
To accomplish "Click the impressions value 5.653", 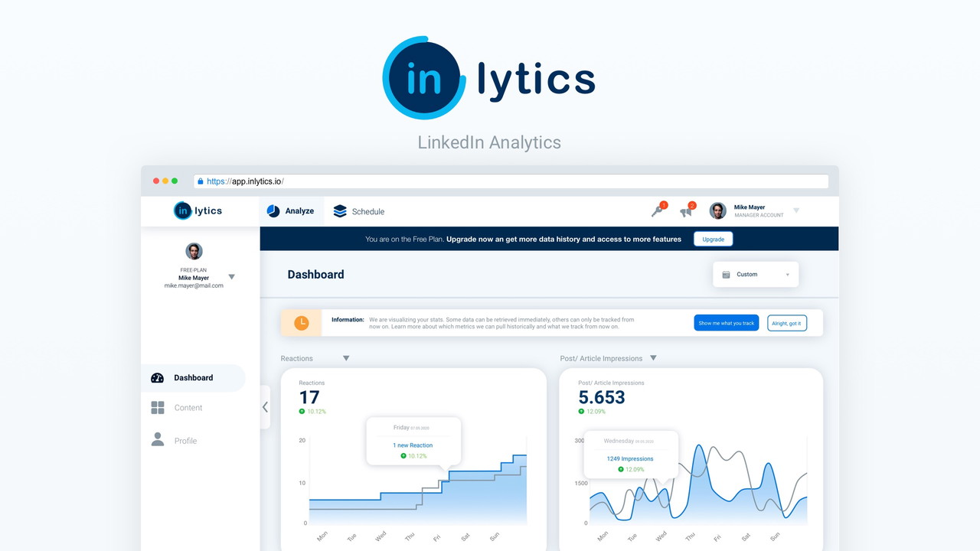I will point(602,397).
